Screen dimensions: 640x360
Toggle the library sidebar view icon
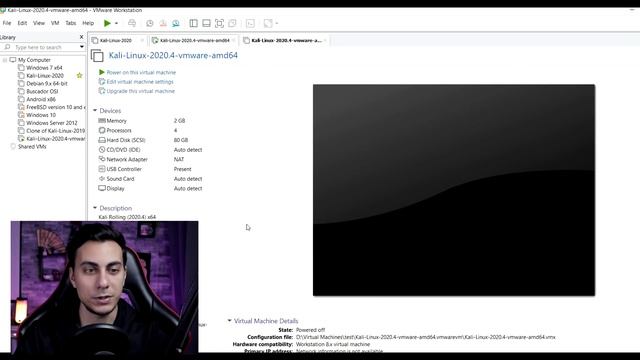[193, 23]
